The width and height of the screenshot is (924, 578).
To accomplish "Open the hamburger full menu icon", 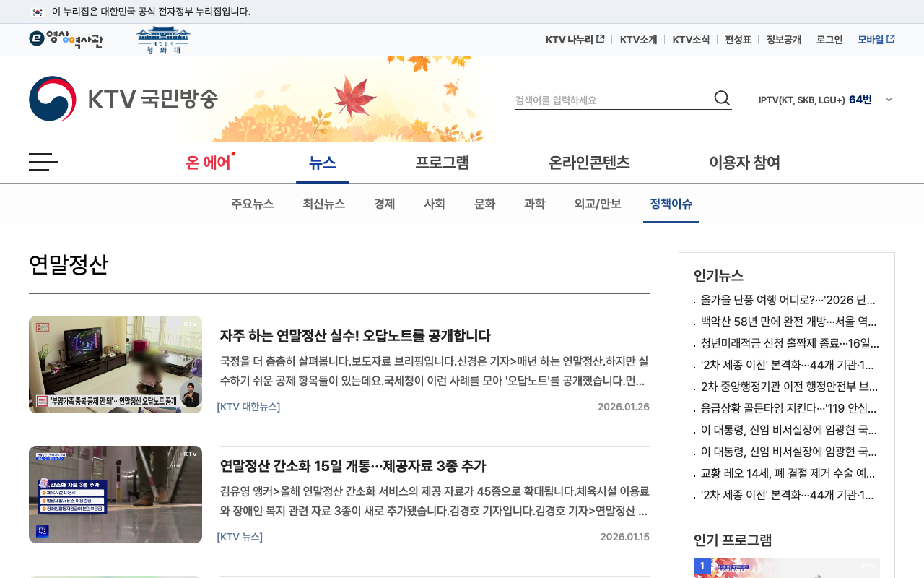I will (x=43, y=163).
